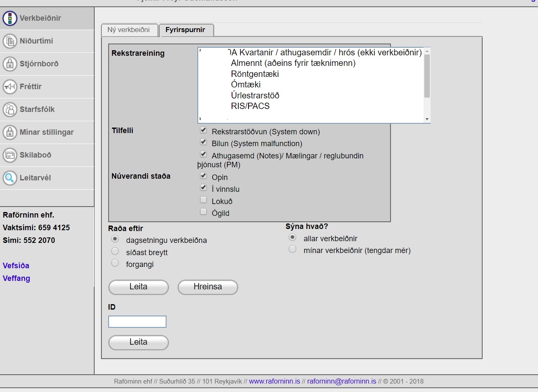Select the Starfsfólk people icon
This screenshot has width=538, height=392.
tap(10, 109)
